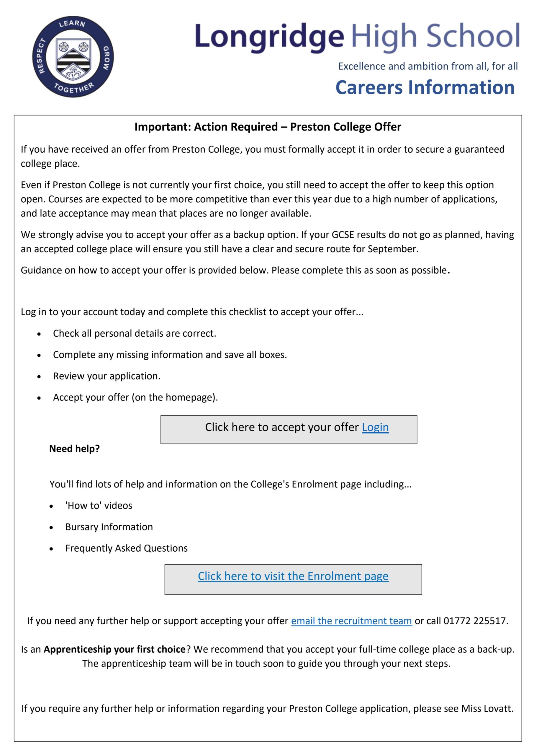534x756 pixels.
Task: Click the 'How to' videos bullet
Action: click(99, 505)
